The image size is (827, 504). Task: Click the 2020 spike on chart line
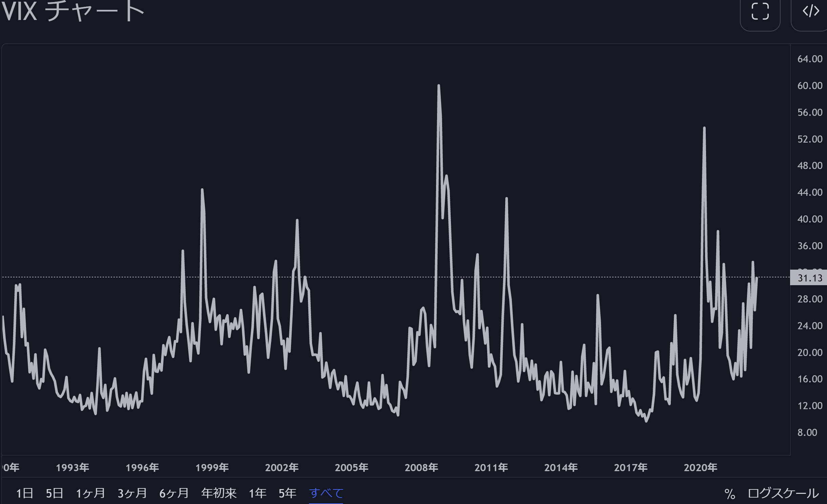(704, 128)
